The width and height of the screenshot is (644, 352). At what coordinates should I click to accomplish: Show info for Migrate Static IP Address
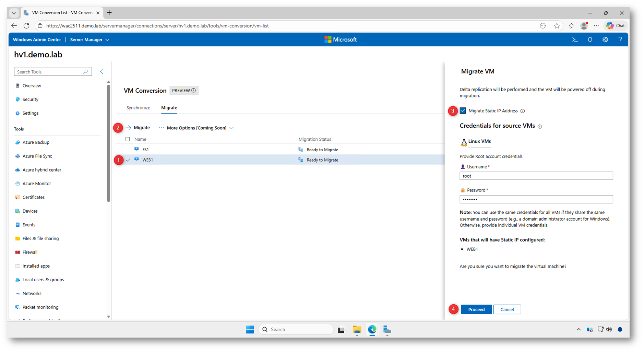click(523, 111)
